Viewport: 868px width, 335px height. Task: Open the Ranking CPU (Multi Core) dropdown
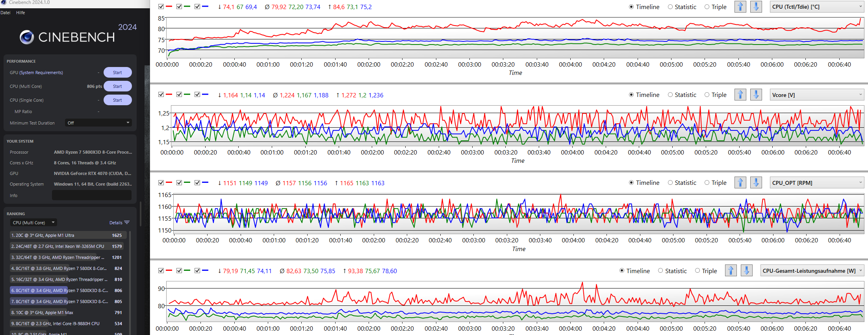[x=33, y=223]
